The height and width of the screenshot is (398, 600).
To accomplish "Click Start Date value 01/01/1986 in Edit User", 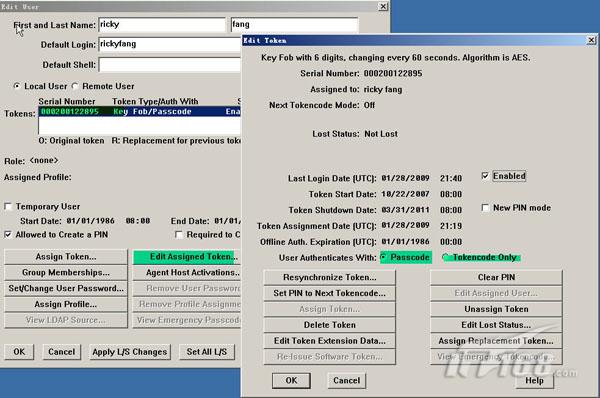I will [91, 221].
